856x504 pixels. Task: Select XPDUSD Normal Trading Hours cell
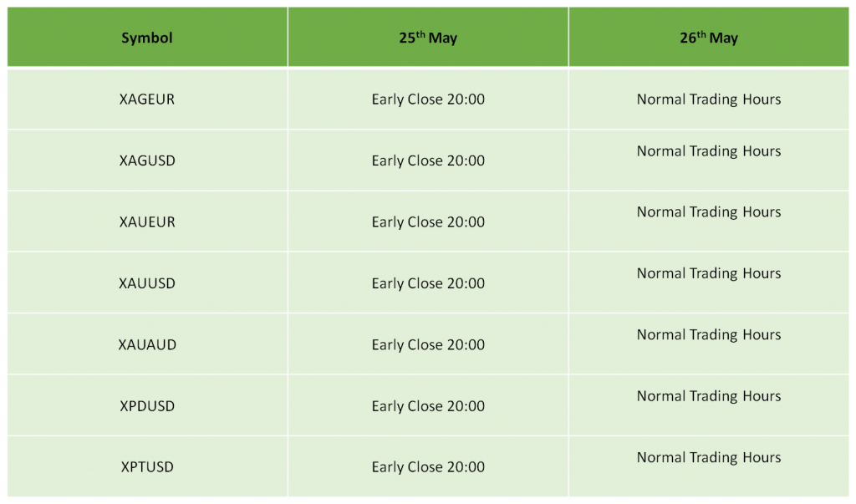click(709, 405)
